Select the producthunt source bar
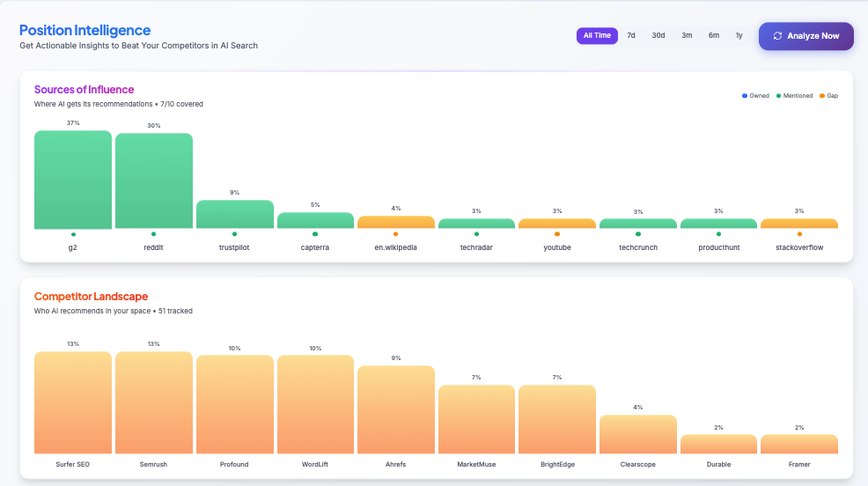The width and height of the screenshot is (868, 486). pos(718,224)
